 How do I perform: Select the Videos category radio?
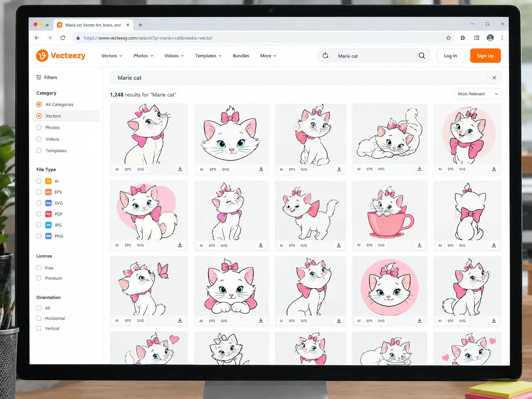pos(39,139)
